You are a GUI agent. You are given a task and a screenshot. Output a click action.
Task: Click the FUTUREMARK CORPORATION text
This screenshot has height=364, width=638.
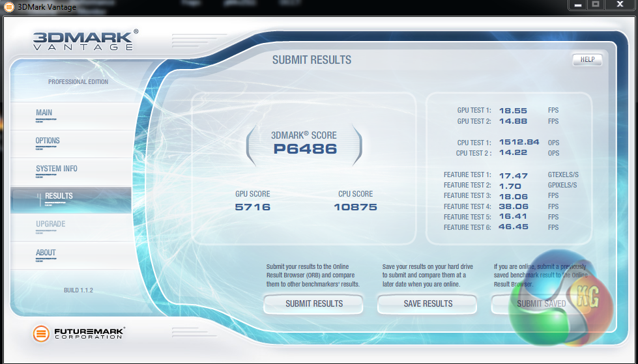click(x=89, y=333)
